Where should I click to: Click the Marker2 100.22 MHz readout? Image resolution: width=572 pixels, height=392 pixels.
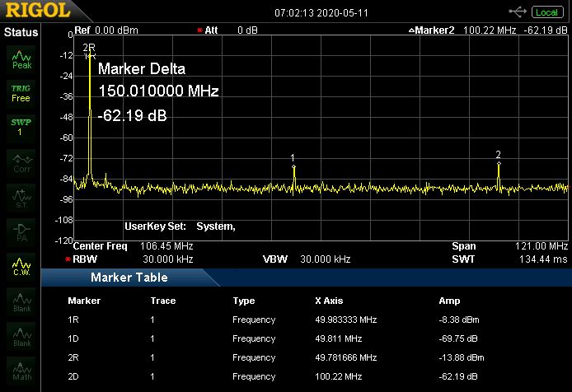point(488,30)
